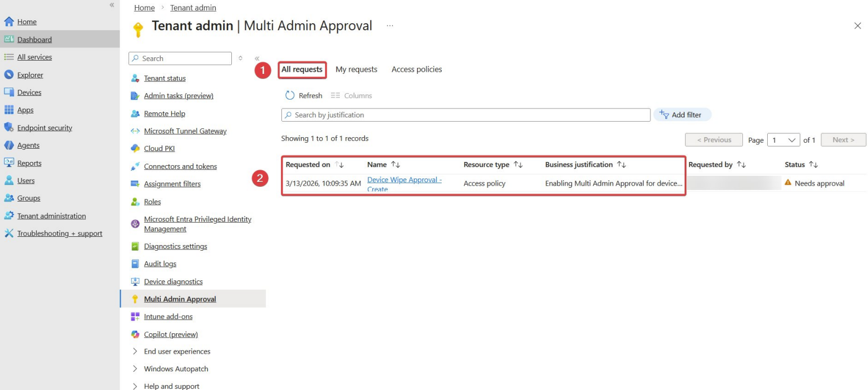The width and height of the screenshot is (868, 390).
Task: Click the Explorer compass icon
Action: click(x=9, y=74)
